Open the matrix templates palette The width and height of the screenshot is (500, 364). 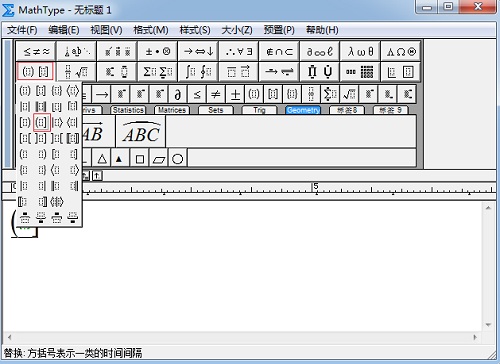pyautogui.click(x=360, y=71)
